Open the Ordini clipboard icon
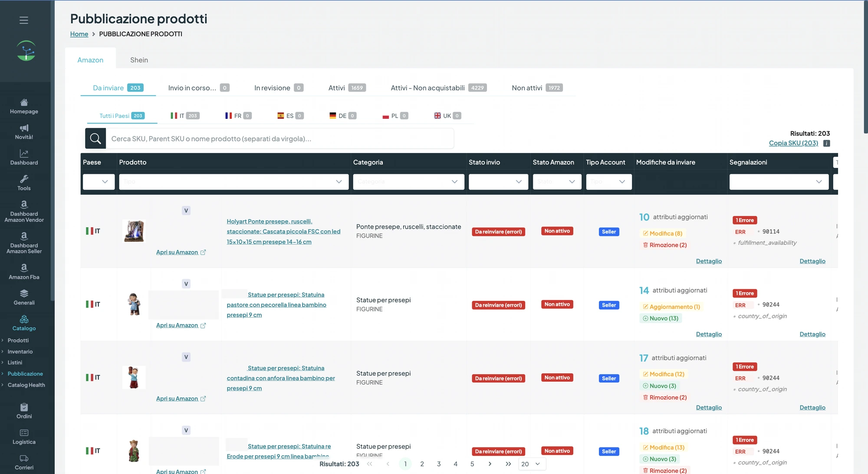This screenshot has height=474, width=868. click(x=24, y=407)
